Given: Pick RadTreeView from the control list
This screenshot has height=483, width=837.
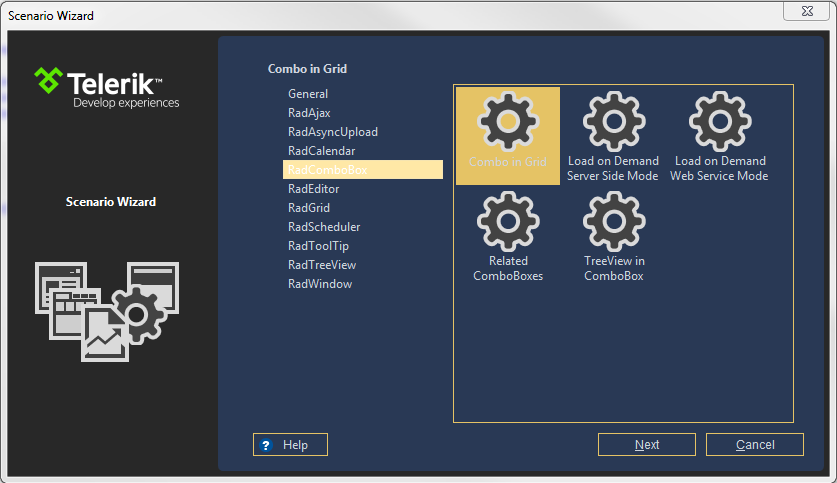Looking at the screenshot, I should [322, 265].
